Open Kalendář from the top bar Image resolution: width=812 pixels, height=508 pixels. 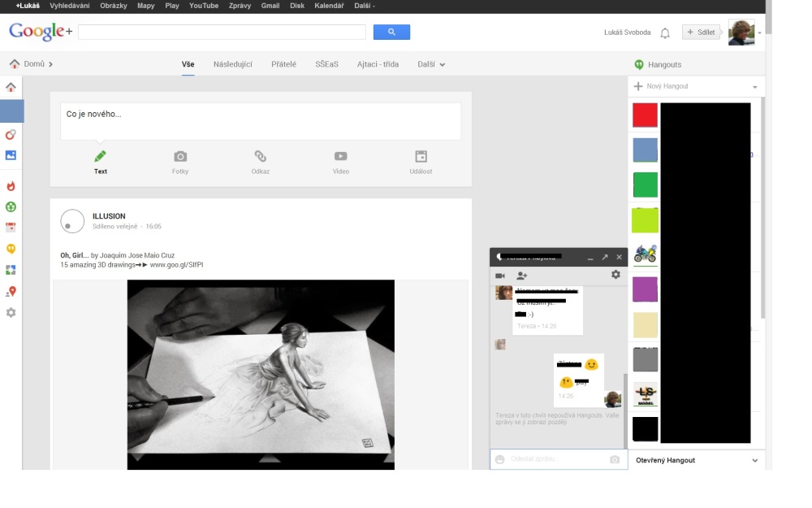pos(330,6)
